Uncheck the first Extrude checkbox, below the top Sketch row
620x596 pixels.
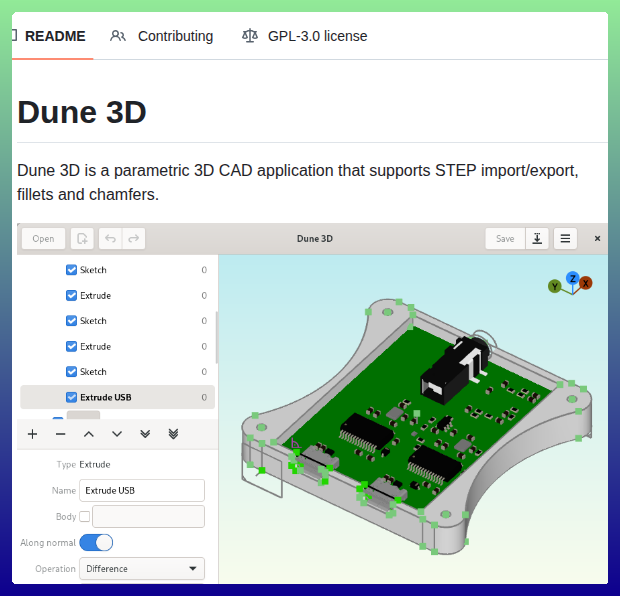[71, 295]
